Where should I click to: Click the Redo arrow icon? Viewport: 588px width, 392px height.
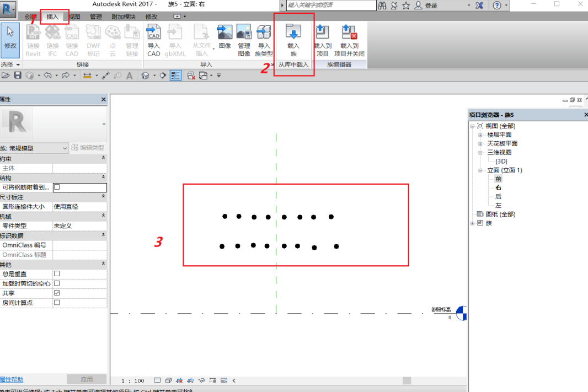pos(66,76)
